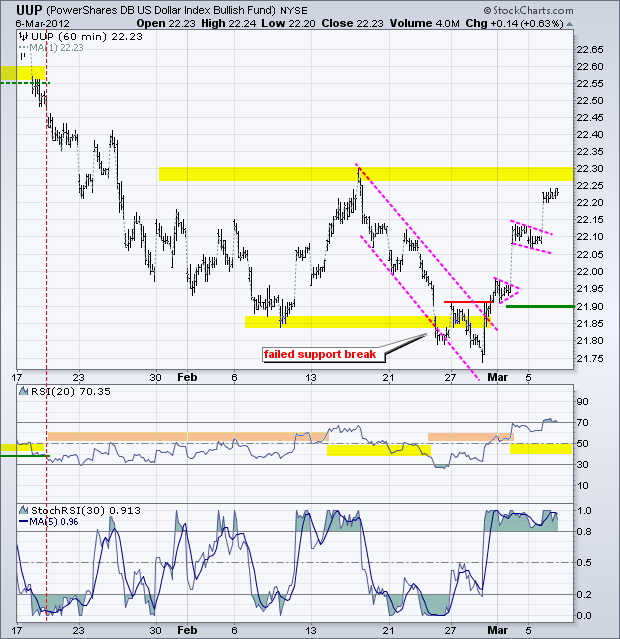
Task: Click the 30 level on RSI axis
Action: pos(582,465)
